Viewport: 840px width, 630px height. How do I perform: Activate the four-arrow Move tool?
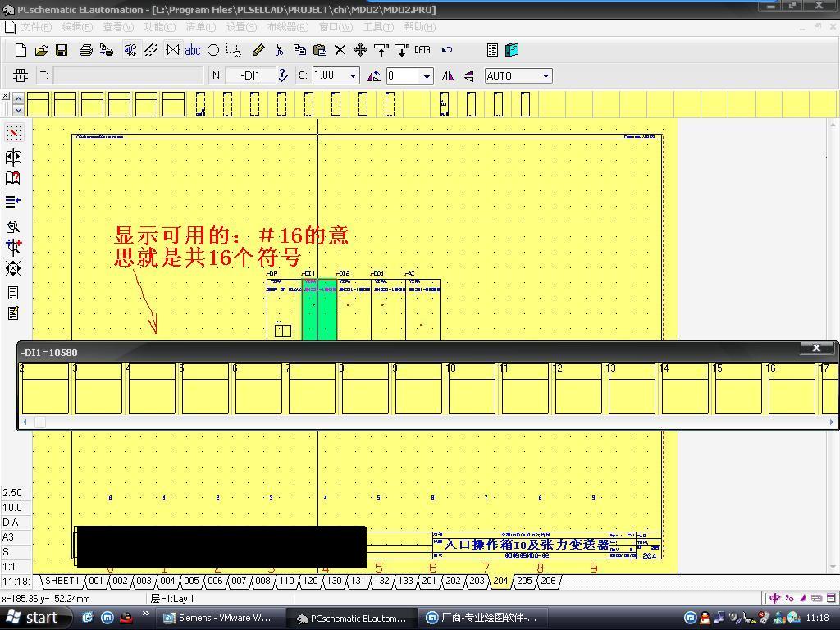[360, 50]
